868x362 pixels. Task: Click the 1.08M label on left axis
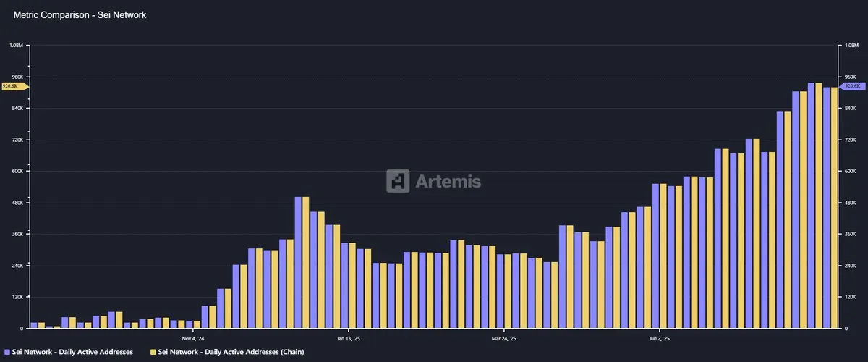pos(17,46)
